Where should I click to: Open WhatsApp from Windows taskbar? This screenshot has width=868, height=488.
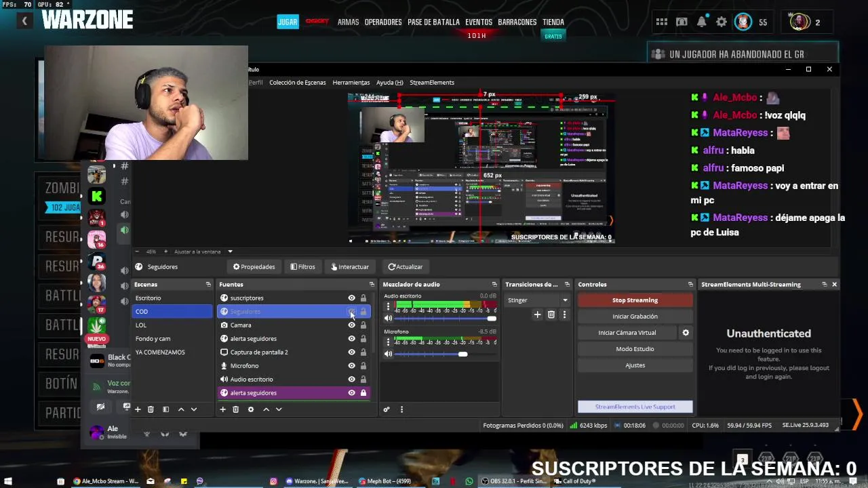coord(469,481)
